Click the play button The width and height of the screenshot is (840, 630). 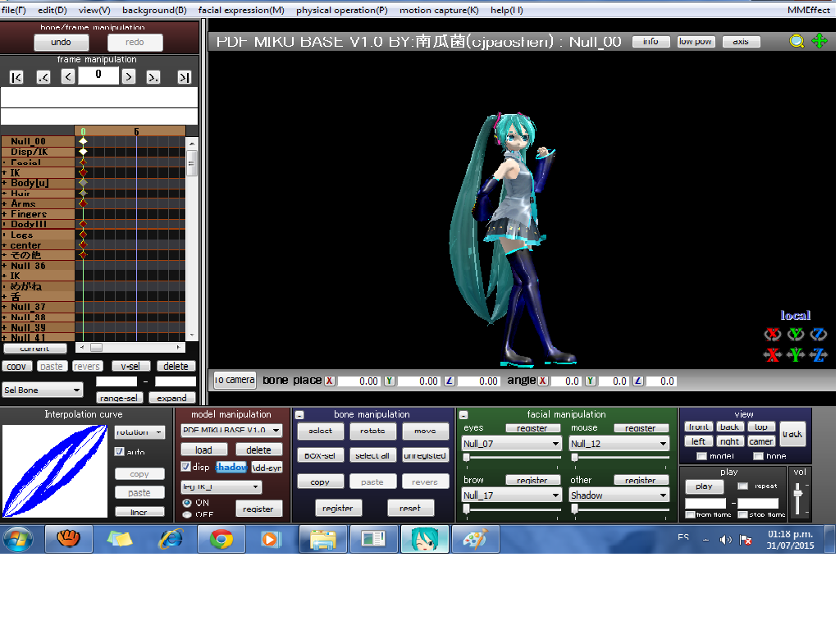[x=704, y=486]
